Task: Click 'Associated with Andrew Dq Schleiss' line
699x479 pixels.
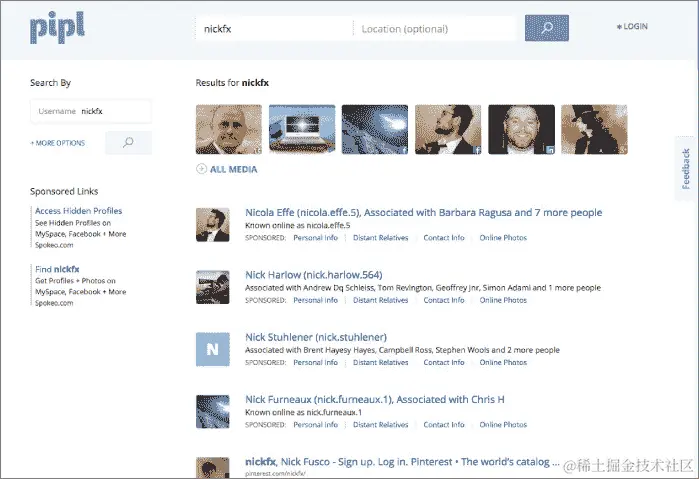Action: pos(423,288)
